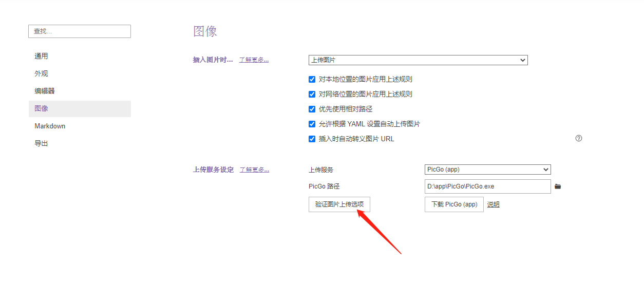Click 了解更多 link next to 插入图片时
The height and width of the screenshot is (301, 644).
pos(254,60)
